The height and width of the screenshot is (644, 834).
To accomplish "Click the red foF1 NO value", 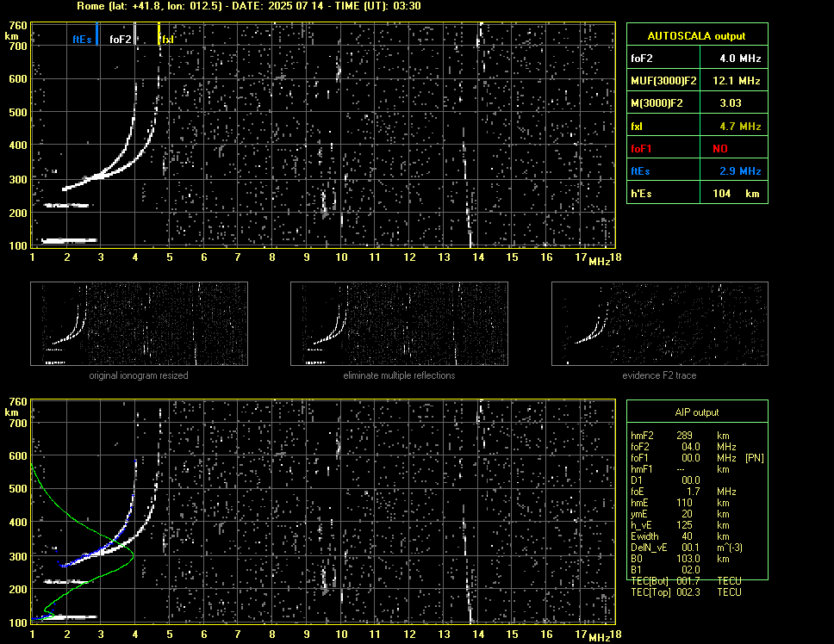I will coord(720,149).
